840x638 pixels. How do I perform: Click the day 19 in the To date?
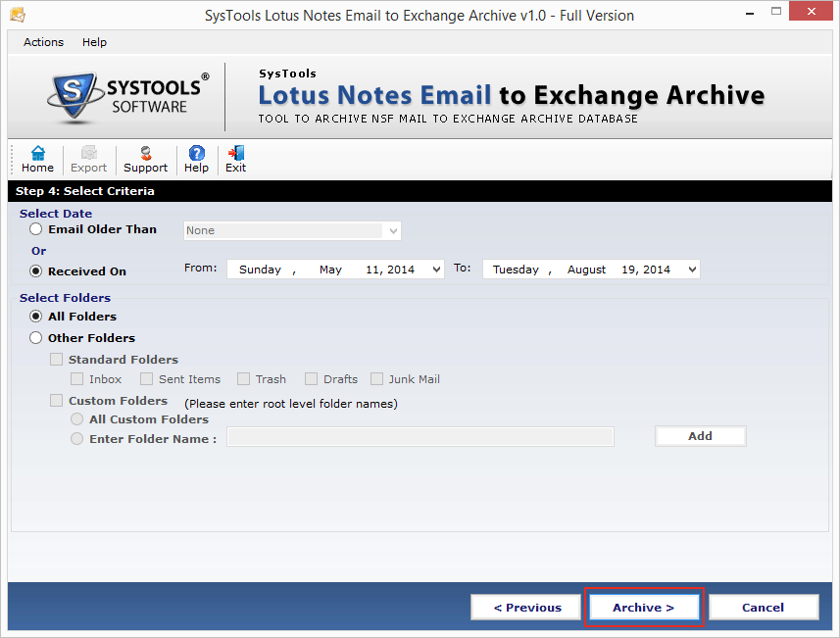[x=628, y=270]
